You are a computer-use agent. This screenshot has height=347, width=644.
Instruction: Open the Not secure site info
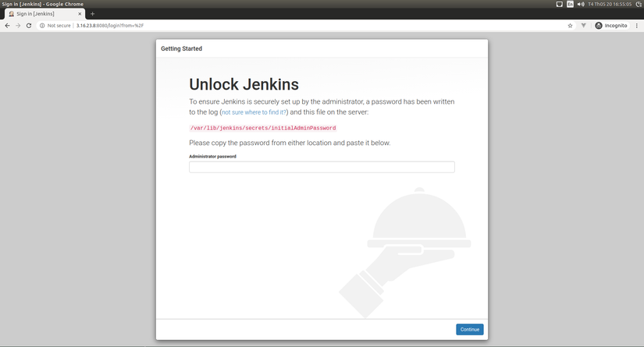55,26
